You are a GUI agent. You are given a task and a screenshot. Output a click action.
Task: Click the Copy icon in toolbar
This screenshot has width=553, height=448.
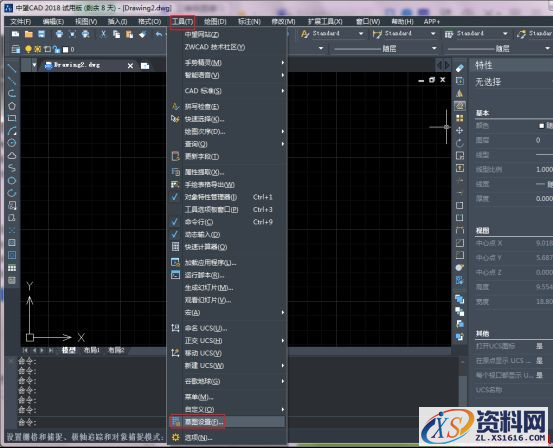pyautogui.click(x=116, y=34)
